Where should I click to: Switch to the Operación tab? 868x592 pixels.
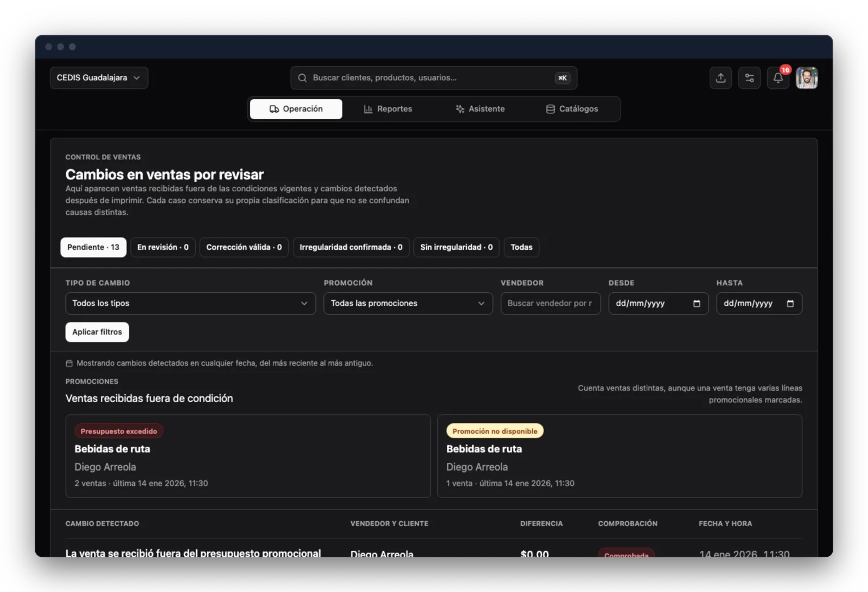coord(296,109)
